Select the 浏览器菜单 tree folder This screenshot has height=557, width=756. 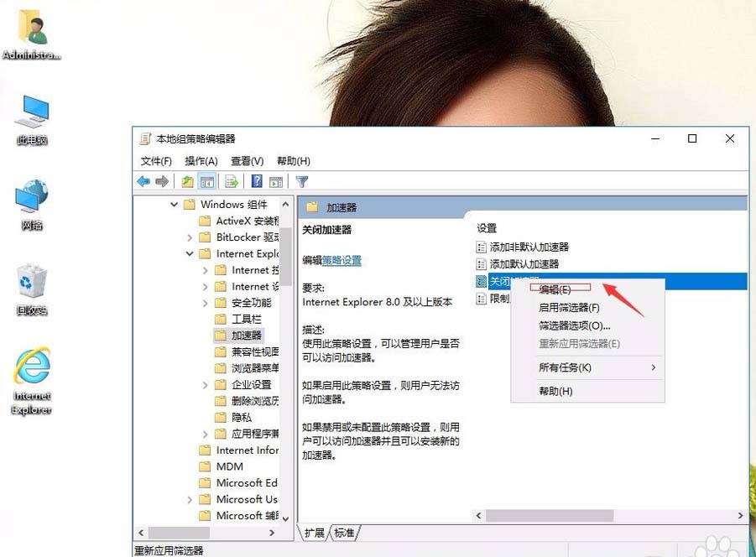point(247,368)
